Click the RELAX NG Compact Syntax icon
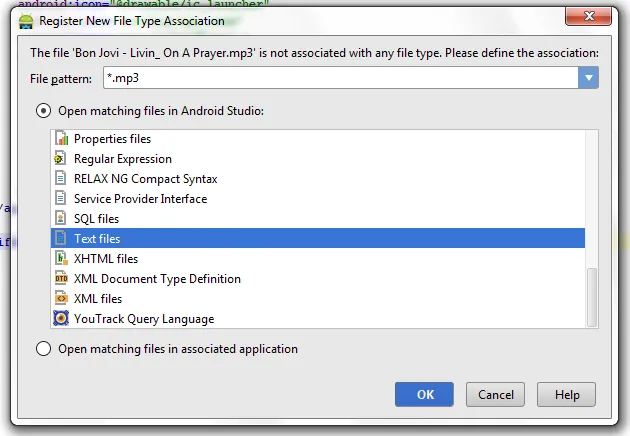 click(x=61, y=179)
